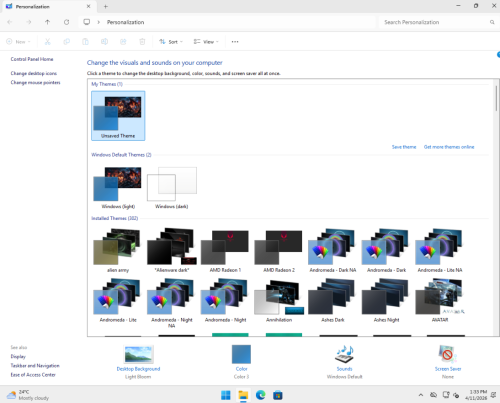Select the Personalization tab
The height and width of the screenshot is (403, 500).
48,6
